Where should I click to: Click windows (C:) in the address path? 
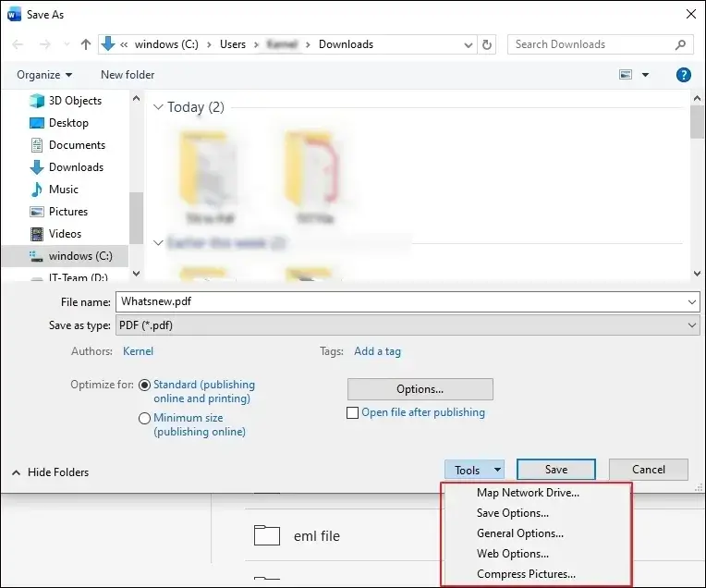click(166, 44)
